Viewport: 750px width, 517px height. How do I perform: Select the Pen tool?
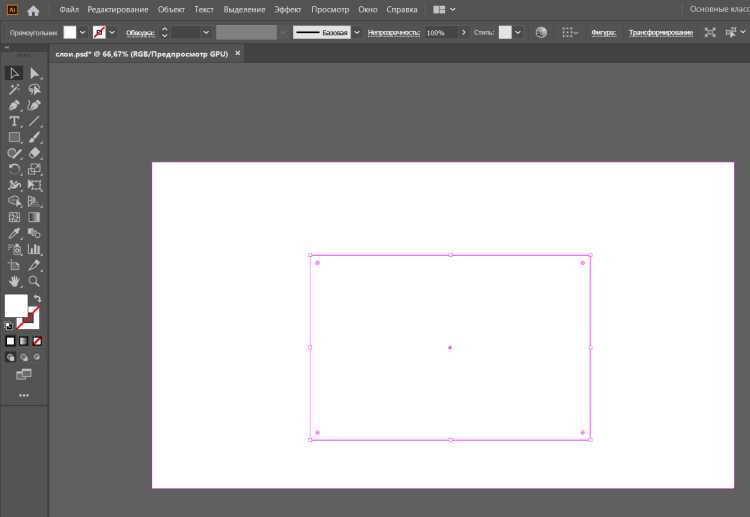coord(14,105)
